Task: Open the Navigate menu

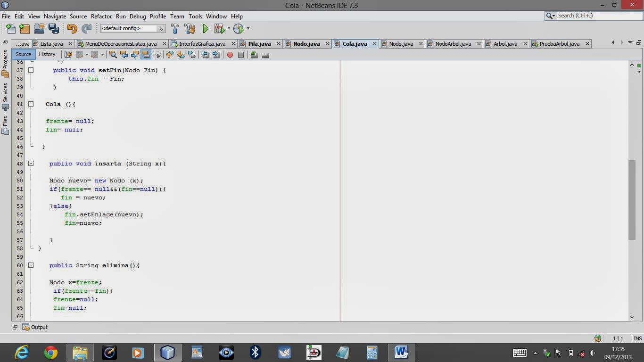Action: pyautogui.click(x=55, y=16)
